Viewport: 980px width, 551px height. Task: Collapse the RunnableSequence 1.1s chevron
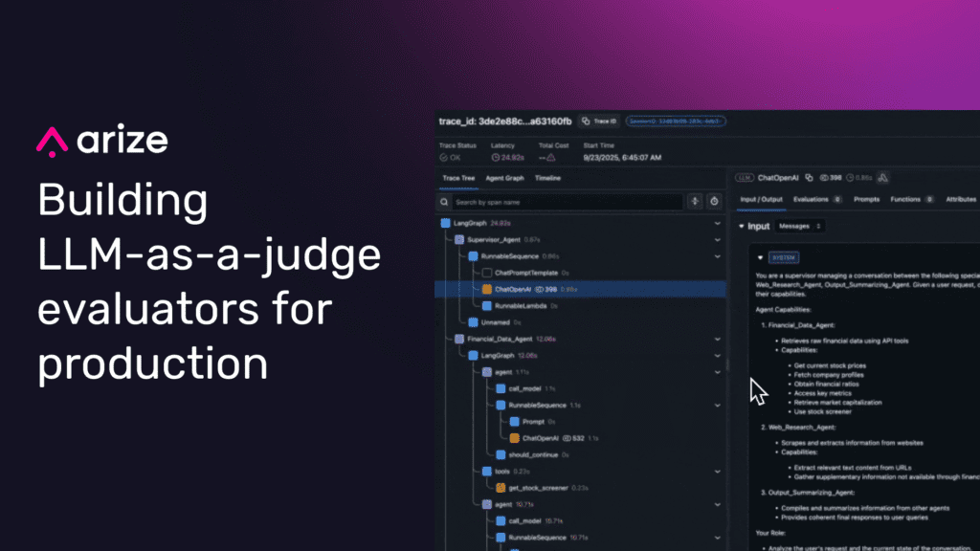(718, 406)
